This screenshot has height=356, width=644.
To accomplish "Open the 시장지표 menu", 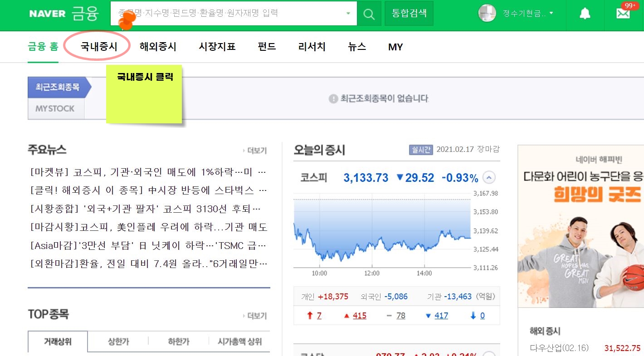I will point(217,47).
